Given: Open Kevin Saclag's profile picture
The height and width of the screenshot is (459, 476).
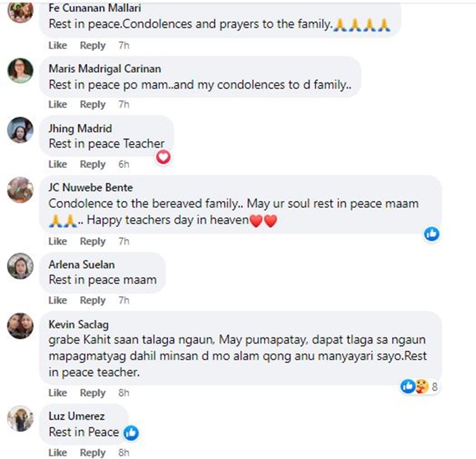Looking at the screenshot, I should coord(20,325).
